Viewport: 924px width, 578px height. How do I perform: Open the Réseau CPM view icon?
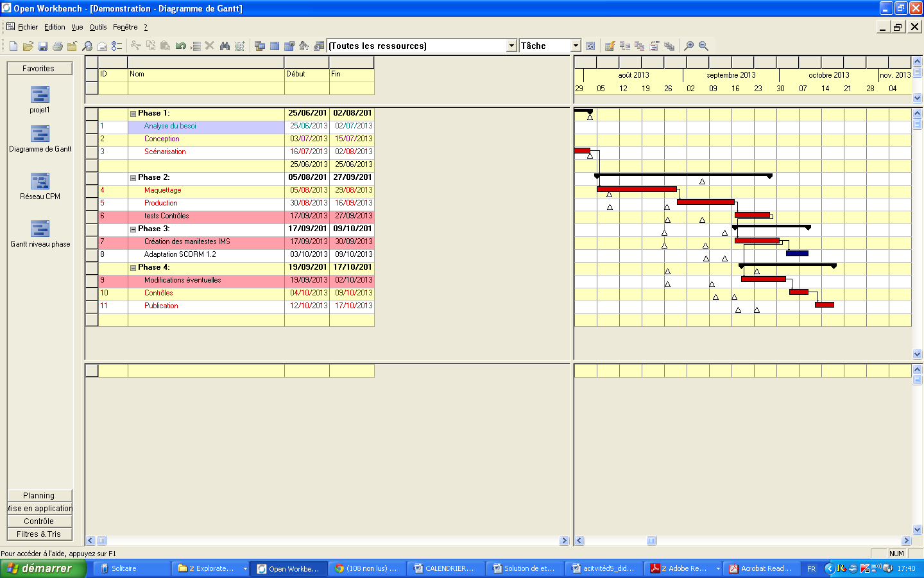click(40, 182)
